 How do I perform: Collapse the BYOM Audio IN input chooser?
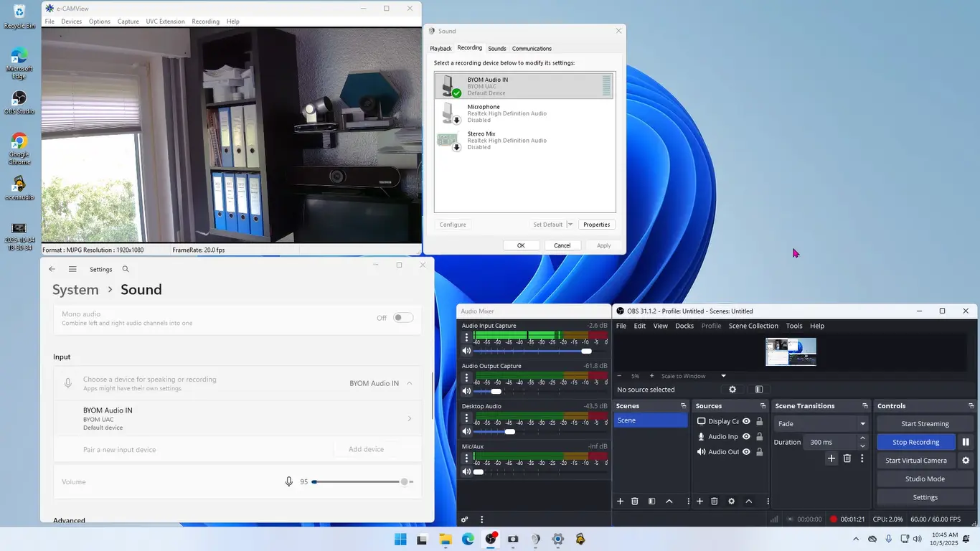(x=410, y=383)
